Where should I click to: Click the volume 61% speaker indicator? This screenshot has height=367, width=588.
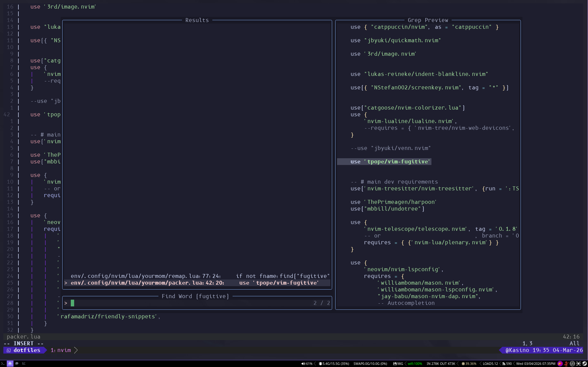[x=307, y=364]
